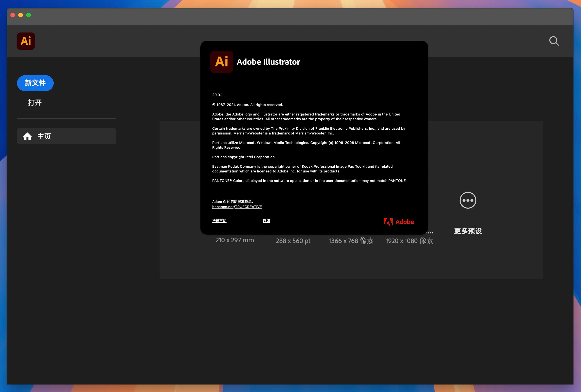Click the 感谢 credits link
Screen dimensions: 581x392
pos(266,221)
